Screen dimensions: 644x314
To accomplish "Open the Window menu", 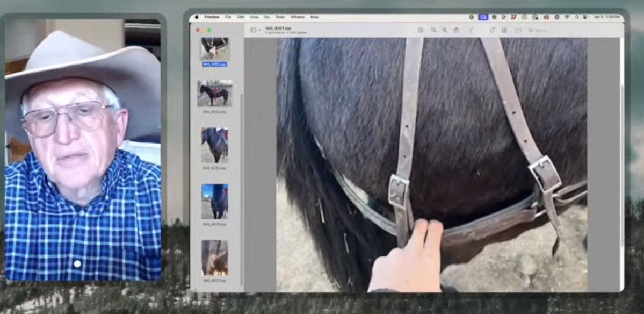I will click(298, 17).
